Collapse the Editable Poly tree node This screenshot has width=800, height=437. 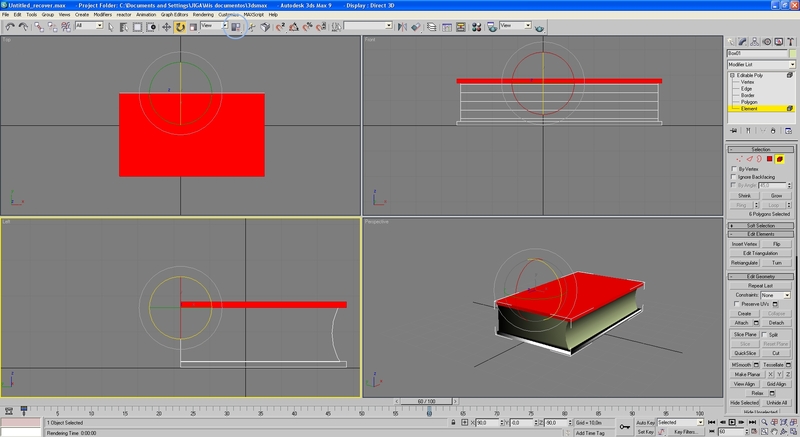[733, 75]
